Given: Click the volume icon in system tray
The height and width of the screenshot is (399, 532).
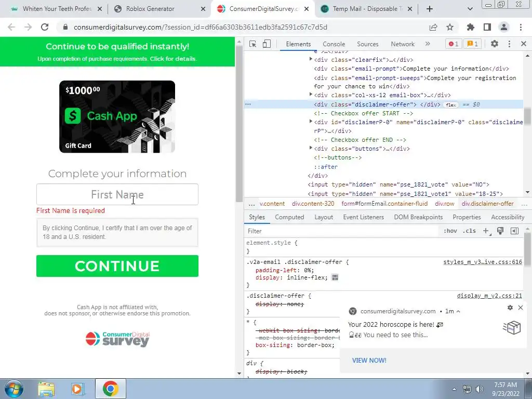Looking at the screenshot, I should pos(480,389).
